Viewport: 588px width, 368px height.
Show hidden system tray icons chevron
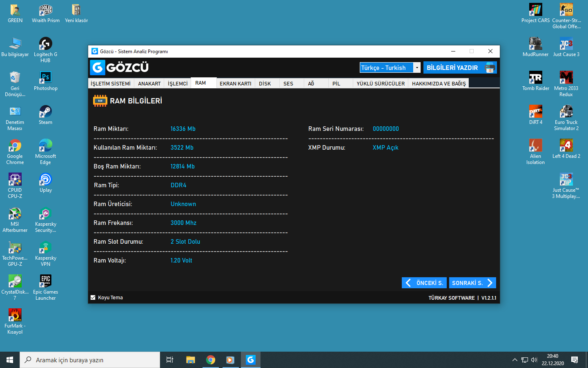514,360
